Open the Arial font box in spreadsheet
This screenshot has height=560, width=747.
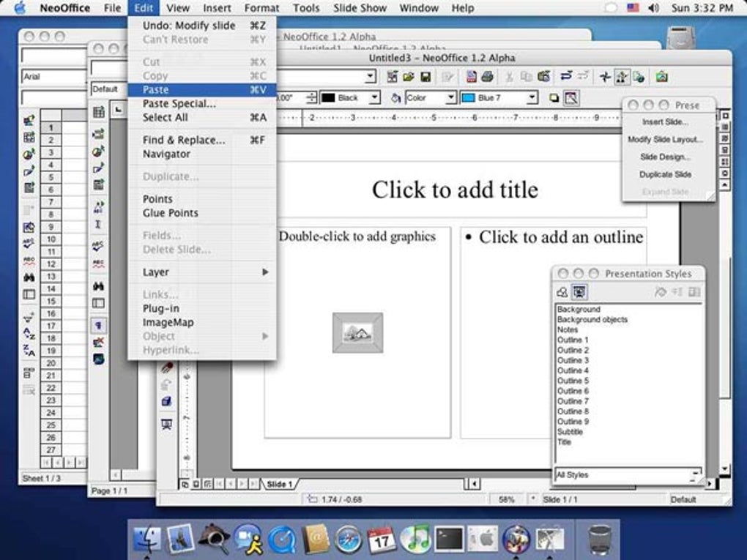(53, 77)
